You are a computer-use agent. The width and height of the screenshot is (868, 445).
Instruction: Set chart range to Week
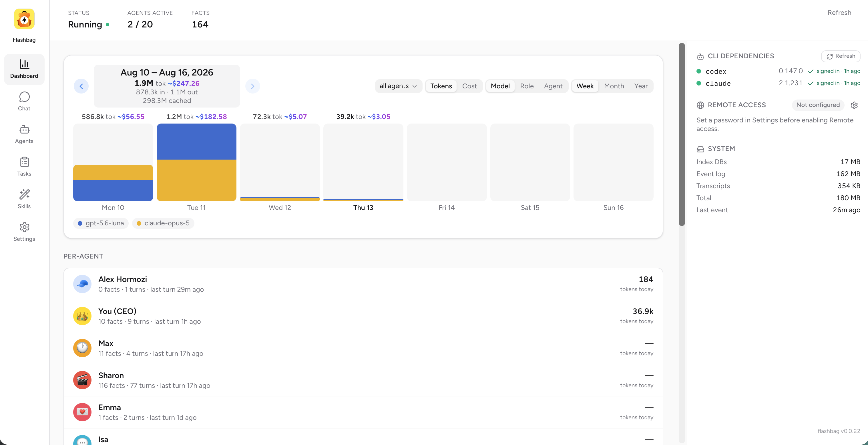pyautogui.click(x=585, y=86)
